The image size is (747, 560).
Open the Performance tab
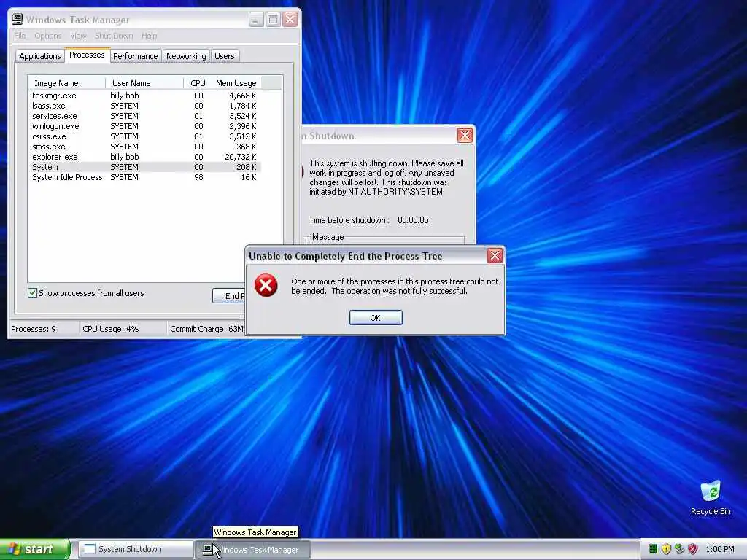135,56
